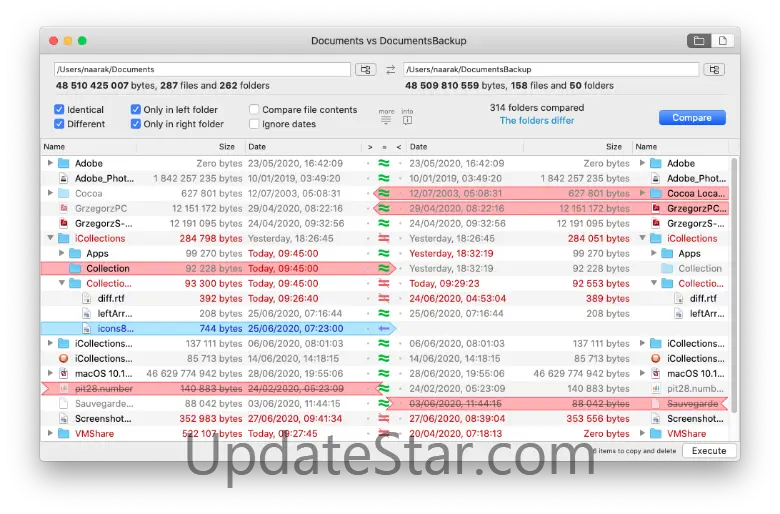This screenshot has height=514, width=780.
Task: Enable Ignore dates option
Action: [x=254, y=124]
